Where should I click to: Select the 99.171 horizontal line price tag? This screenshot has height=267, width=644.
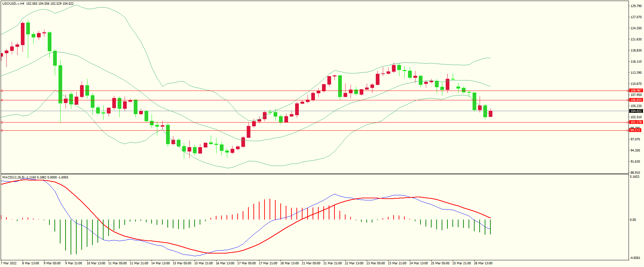click(x=635, y=130)
